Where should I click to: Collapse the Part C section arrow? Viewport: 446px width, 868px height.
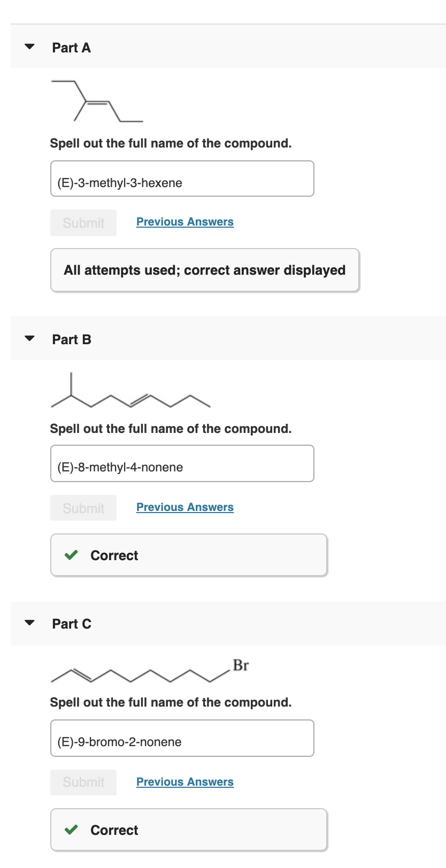[30, 623]
